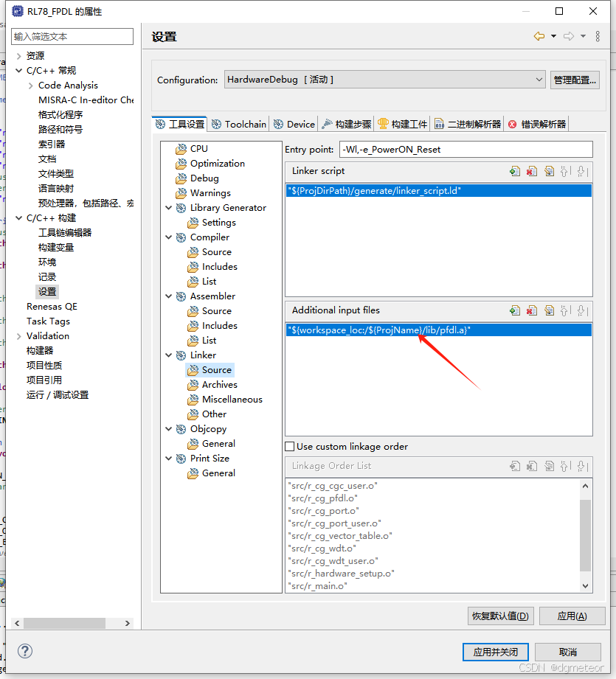Add a new entry to the Linker script list
616x679 pixels.
pyautogui.click(x=515, y=171)
